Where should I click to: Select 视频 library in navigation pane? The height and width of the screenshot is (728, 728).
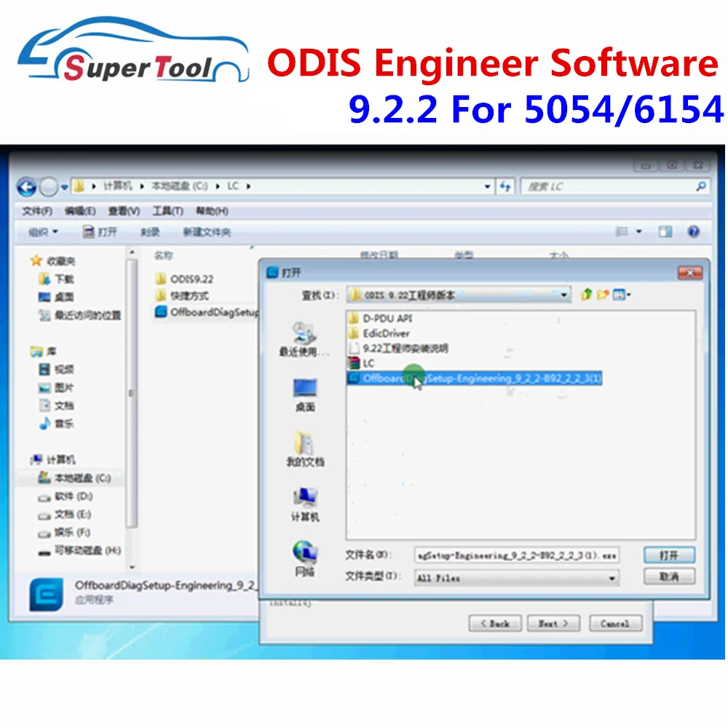56,370
